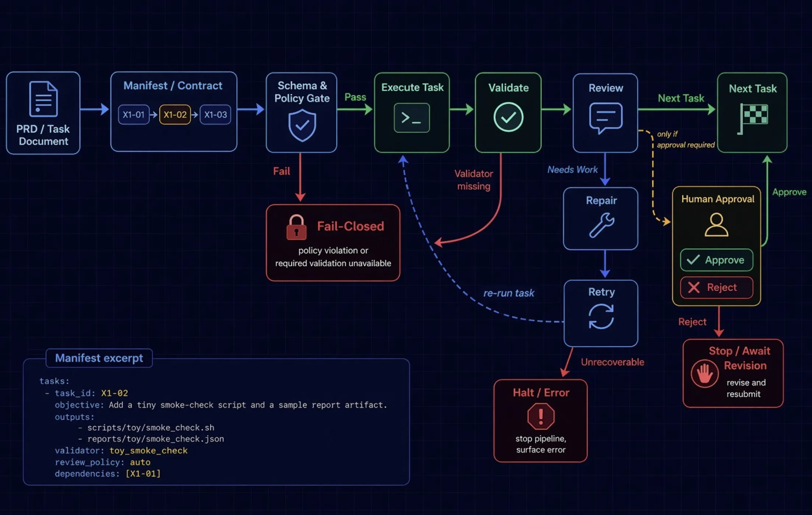Click the Manifest excerpt header label

point(99,358)
